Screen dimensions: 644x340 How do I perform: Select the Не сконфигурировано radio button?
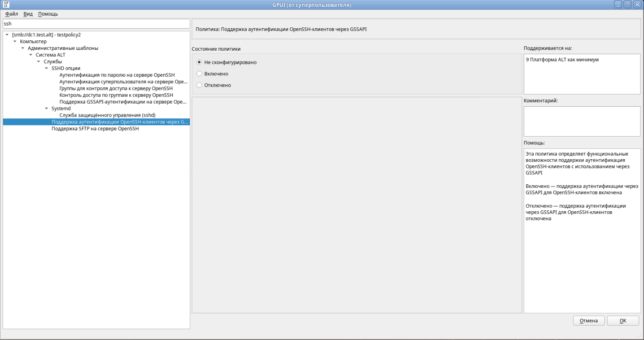(199, 62)
